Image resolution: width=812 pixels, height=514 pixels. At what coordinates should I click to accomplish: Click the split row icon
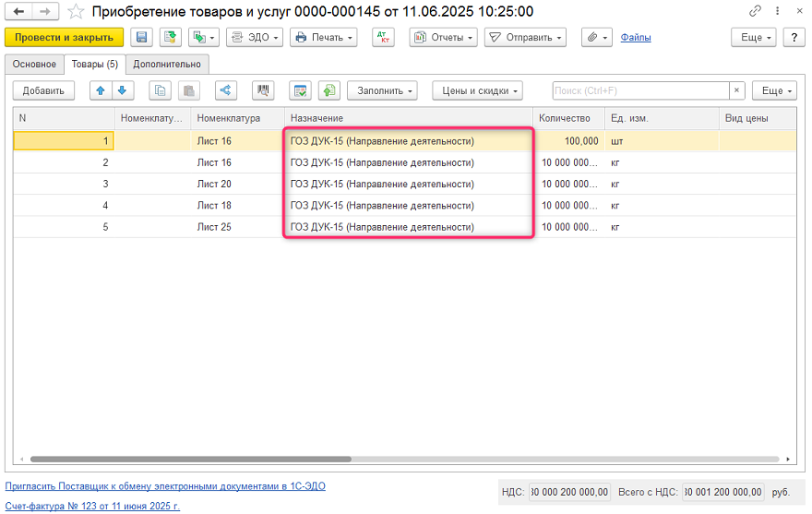click(226, 90)
